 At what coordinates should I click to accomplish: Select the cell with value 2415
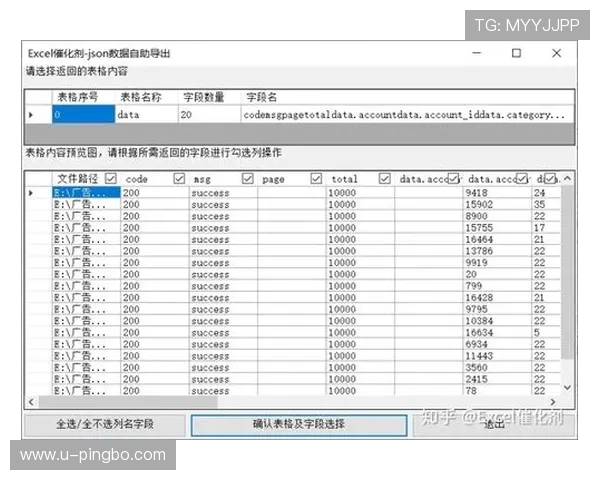(x=497, y=379)
